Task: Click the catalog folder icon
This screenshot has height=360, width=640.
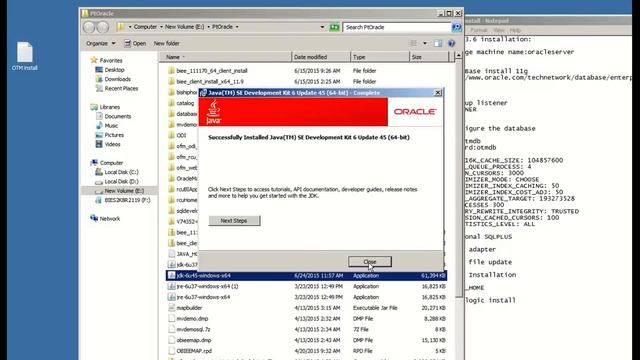Action: [x=171, y=103]
